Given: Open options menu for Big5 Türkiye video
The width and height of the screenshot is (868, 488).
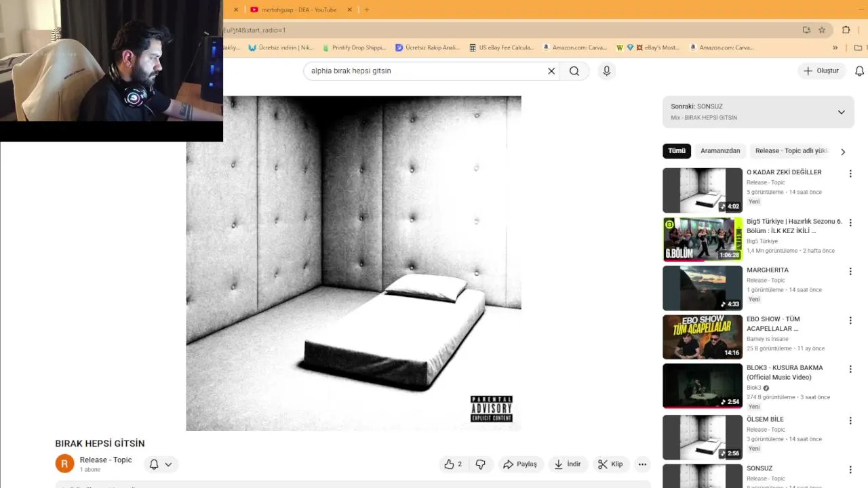Looking at the screenshot, I should pos(850,223).
